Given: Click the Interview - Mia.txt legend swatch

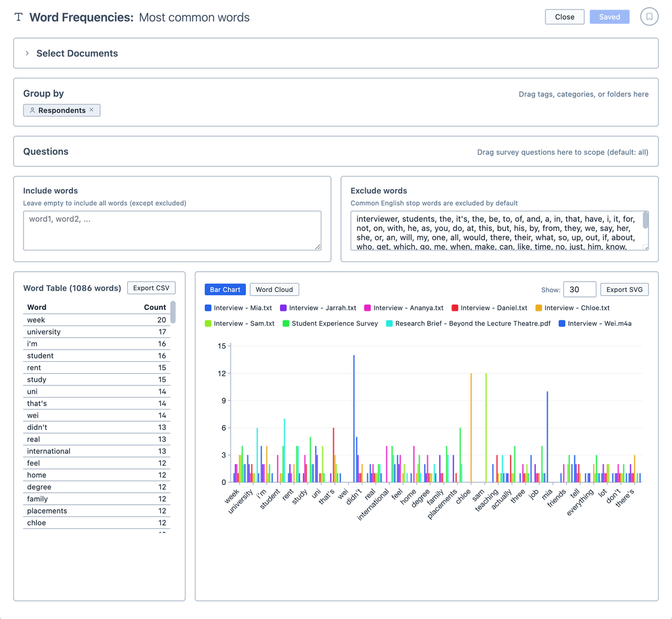Looking at the screenshot, I should coord(208,308).
